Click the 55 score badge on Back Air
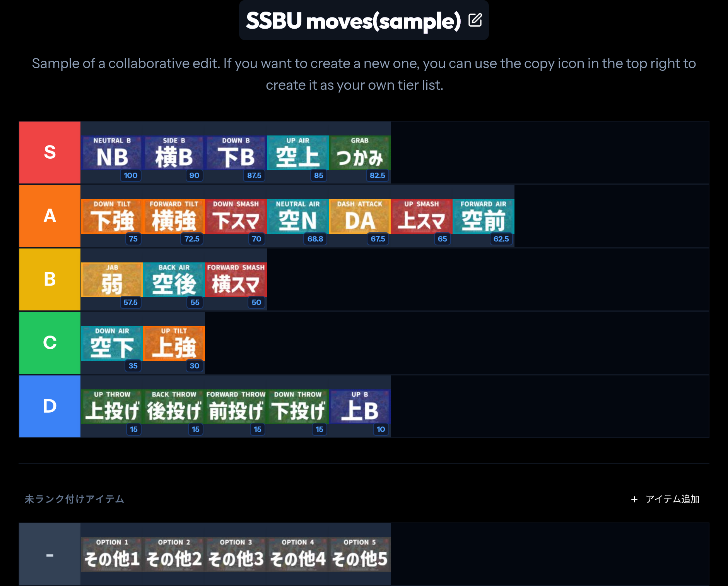The height and width of the screenshot is (586, 728). (x=195, y=302)
